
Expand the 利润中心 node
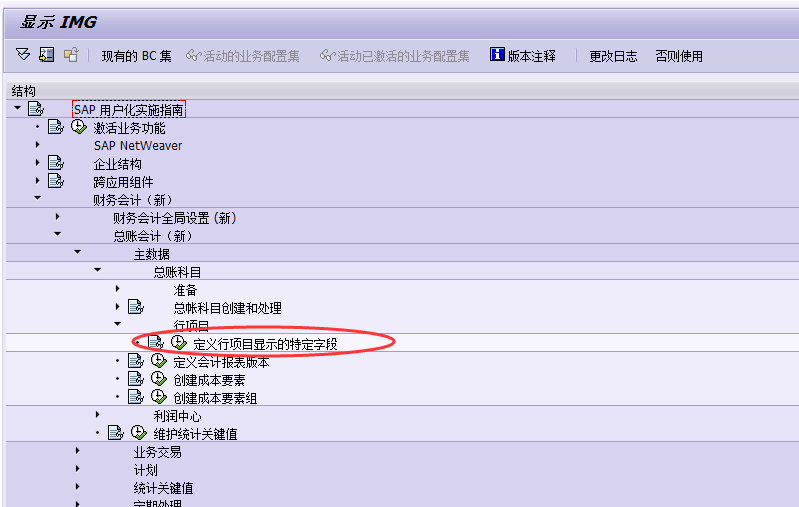pyautogui.click(x=97, y=415)
